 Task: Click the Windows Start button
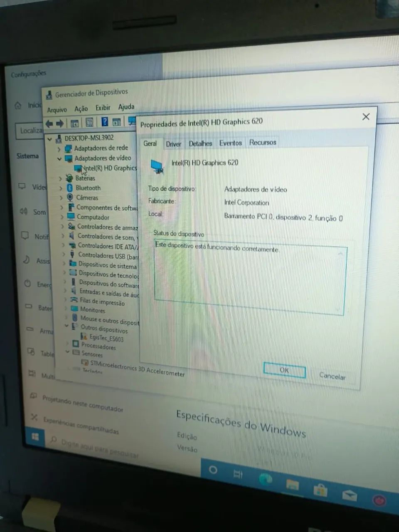click(x=35, y=436)
